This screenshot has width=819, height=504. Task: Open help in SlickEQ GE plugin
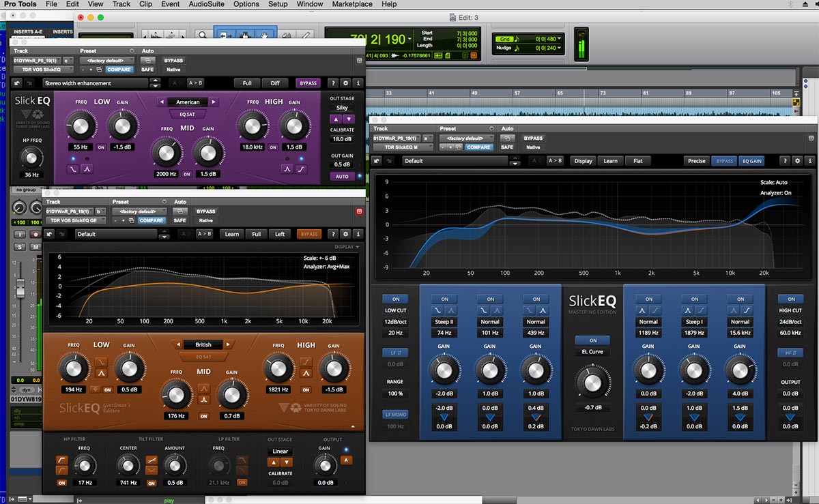point(334,234)
